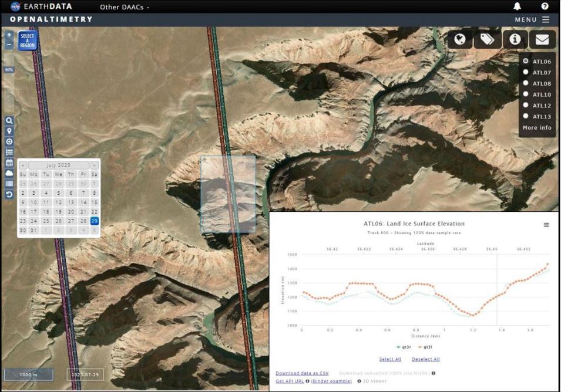561x392 pixels.
Task: Click the 1000 m scale bar
Action: pyautogui.click(x=29, y=374)
